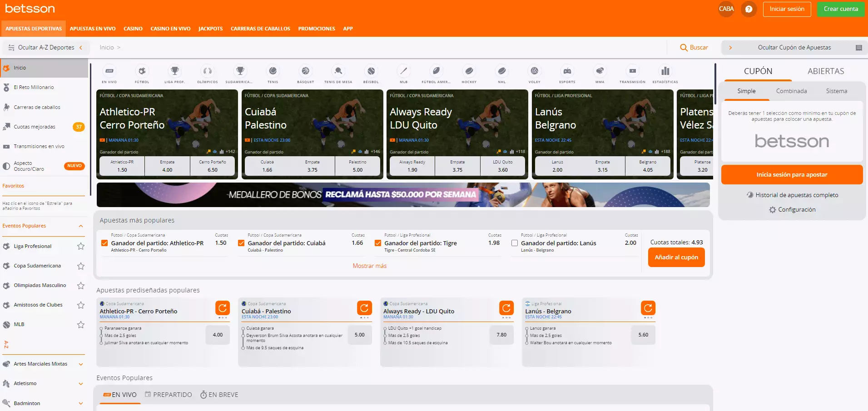Uncheck Ganador del partido: Tigre

(378, 243)
